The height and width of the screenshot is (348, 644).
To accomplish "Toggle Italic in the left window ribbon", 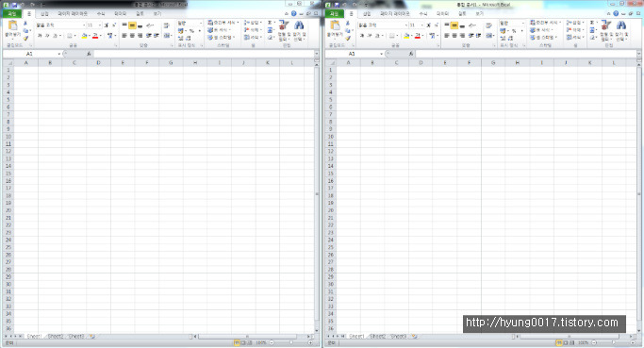I will pyautogui.click(x=48, y=36).
